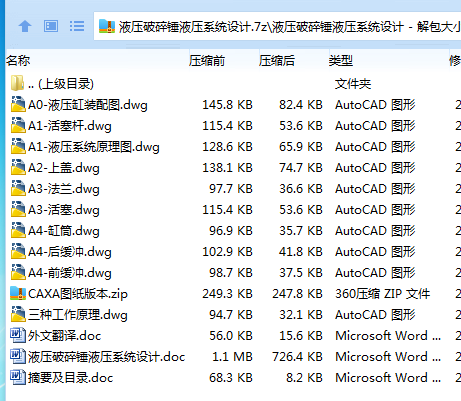Click AutoCAD 图形 type of A2-上盖.dwg
This screenshot has width=461, height=401.
click(375, 168)
